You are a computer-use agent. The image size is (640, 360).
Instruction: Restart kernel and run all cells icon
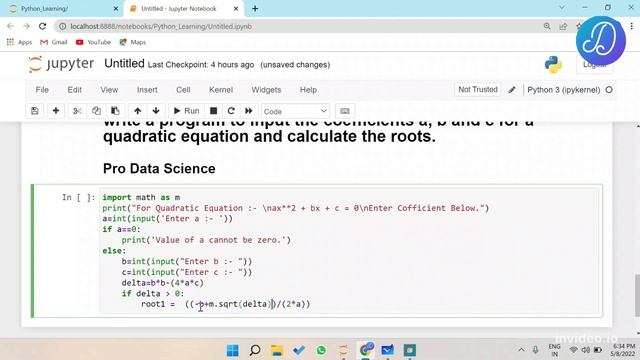249,111
